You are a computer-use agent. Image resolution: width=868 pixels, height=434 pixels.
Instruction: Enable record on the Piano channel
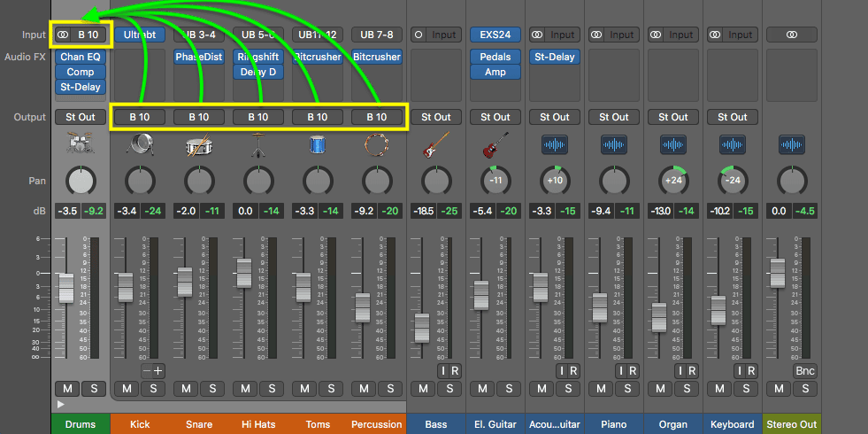(632, 371)
